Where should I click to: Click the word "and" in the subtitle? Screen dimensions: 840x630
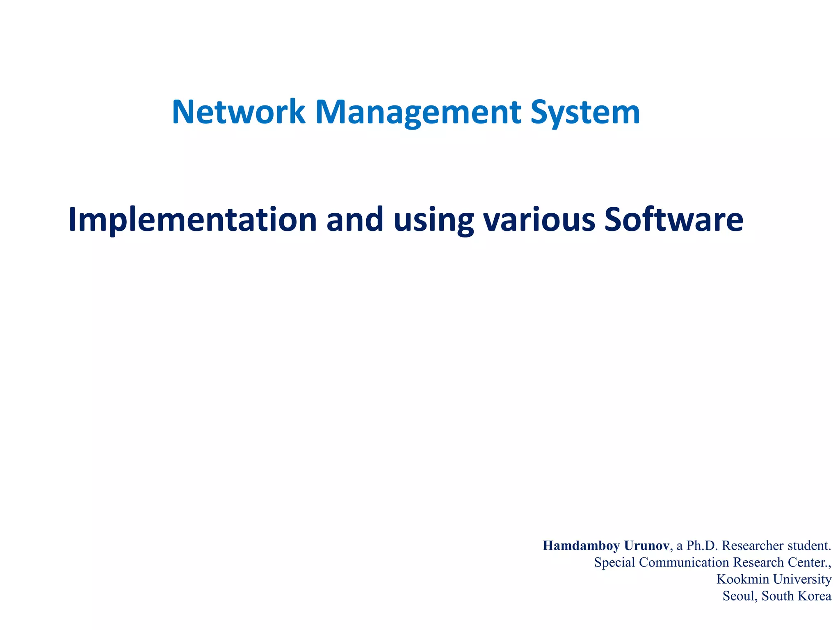click(x=354, y=220)
